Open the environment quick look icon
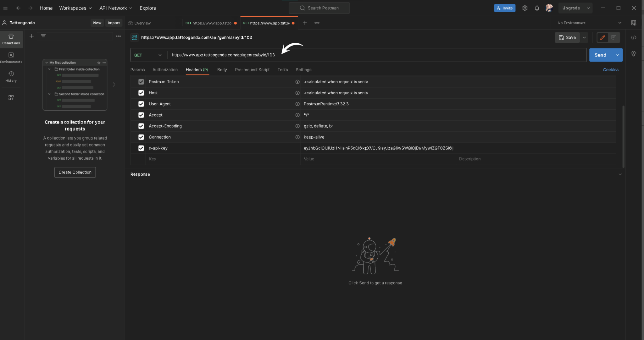The width and height of the screenshot is (644, 340). point(634,23)
